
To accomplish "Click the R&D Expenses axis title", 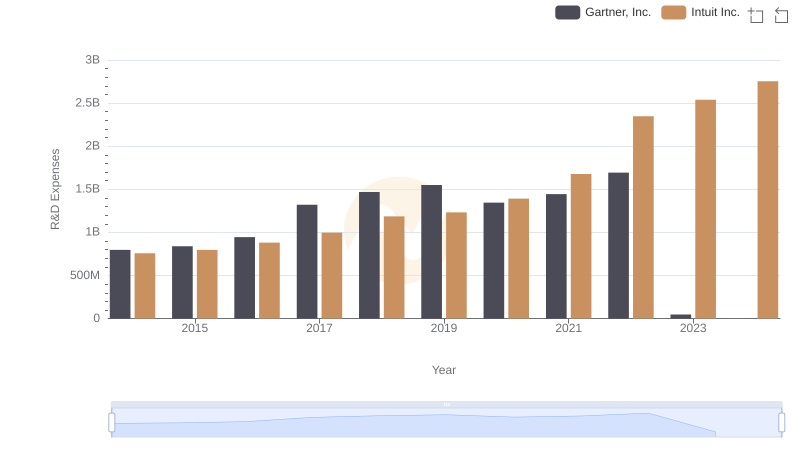I will point(56,189).
